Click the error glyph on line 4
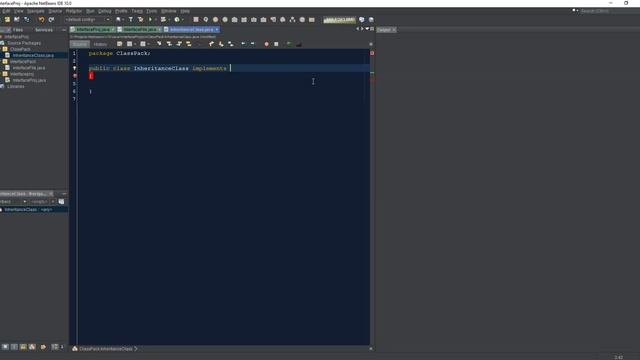Screen dimensions: 640x360 pyautogui.click(x=75, y=76)
